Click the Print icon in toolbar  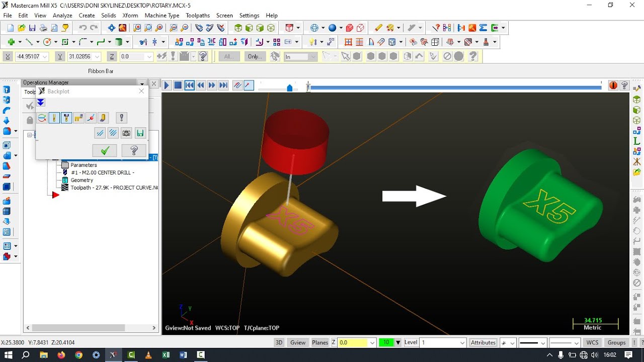43,28
